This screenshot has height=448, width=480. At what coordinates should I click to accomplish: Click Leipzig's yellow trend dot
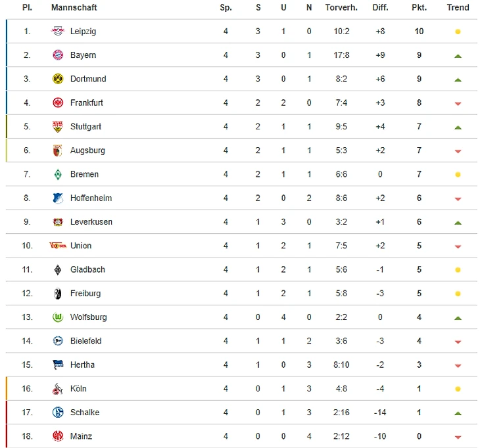coord(458,32)
